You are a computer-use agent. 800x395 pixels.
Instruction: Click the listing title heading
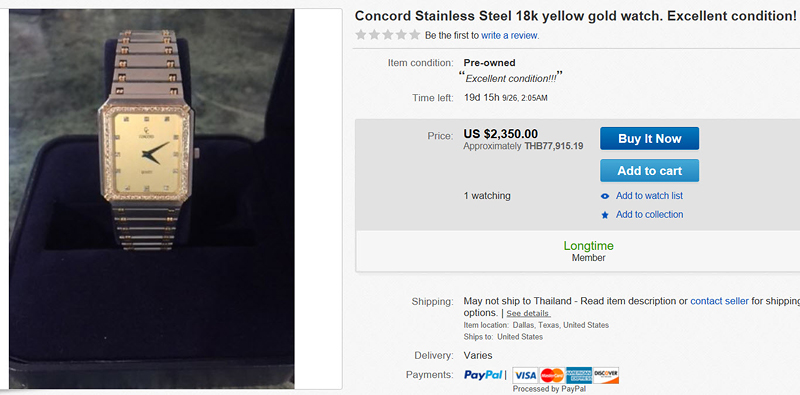click(x=576, y=16)
